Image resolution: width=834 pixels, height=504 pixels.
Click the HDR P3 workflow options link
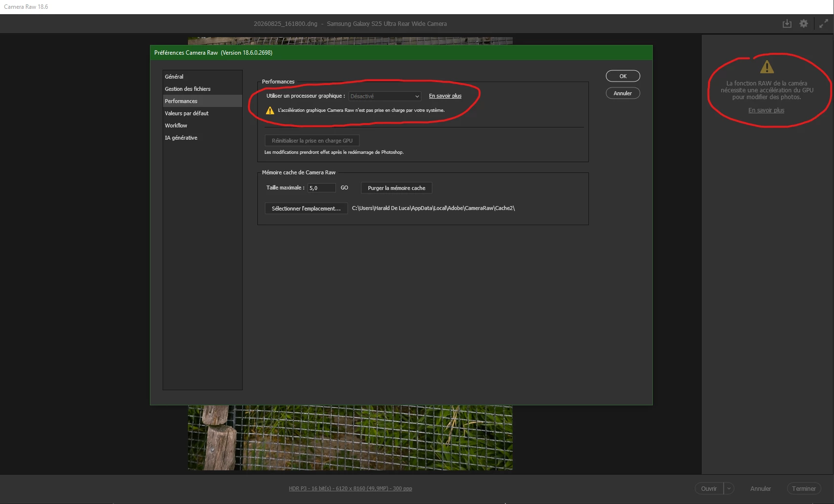coord(350,488)
